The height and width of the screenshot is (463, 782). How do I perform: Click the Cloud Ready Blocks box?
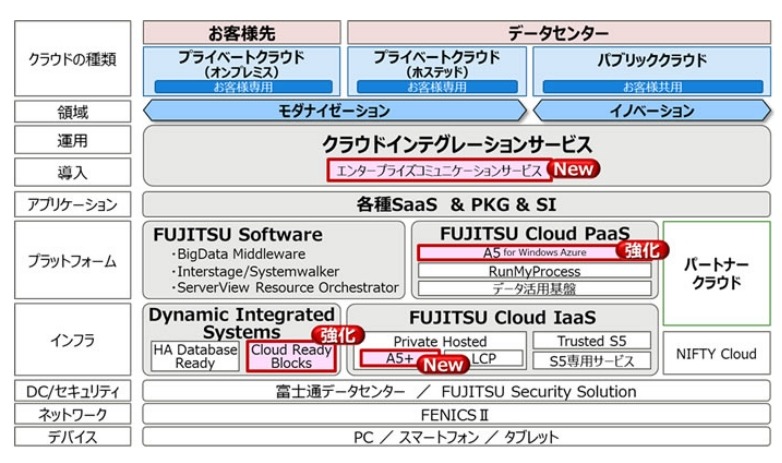291,356
